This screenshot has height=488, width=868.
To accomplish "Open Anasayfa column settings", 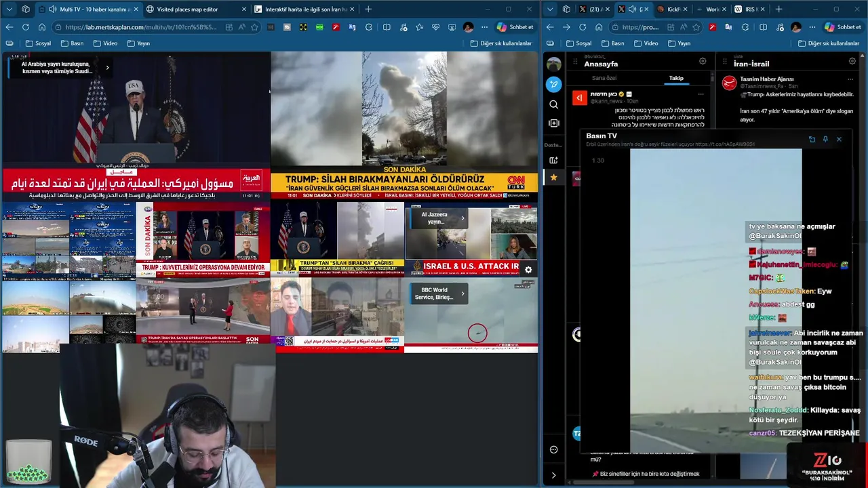I will (x=703, y=61).
